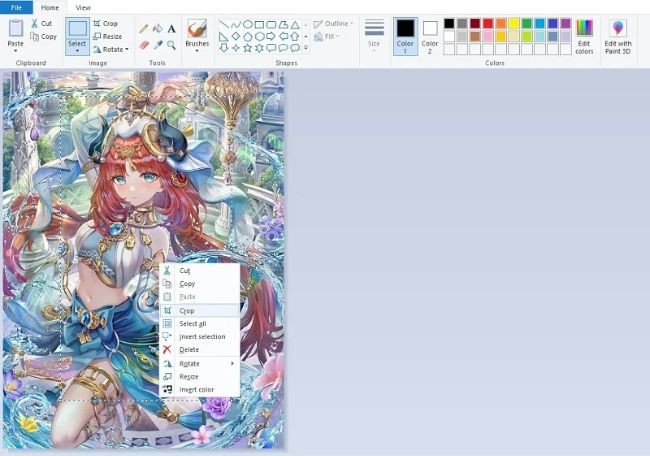Pick the Fill with color bucket tool

158,28
